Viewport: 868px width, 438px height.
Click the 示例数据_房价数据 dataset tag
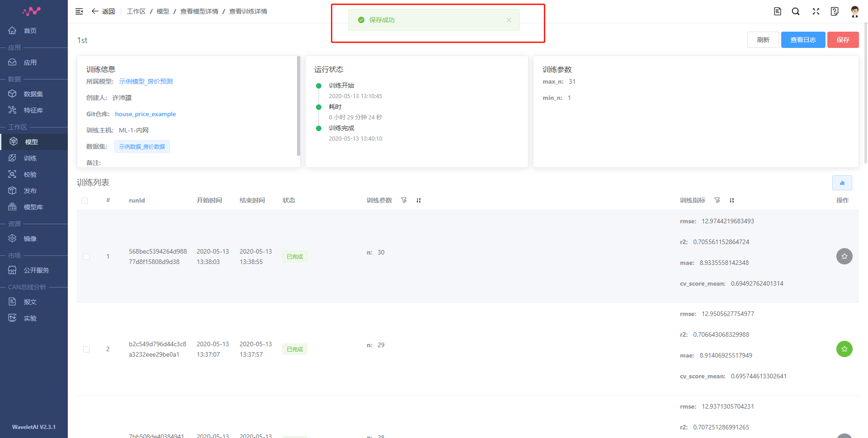142,146
